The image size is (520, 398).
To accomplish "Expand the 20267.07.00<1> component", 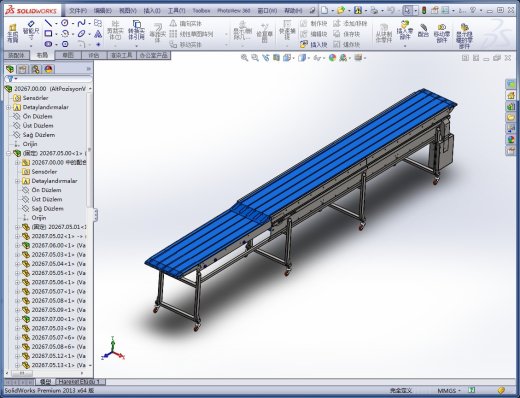I will [x=17, y=319].
